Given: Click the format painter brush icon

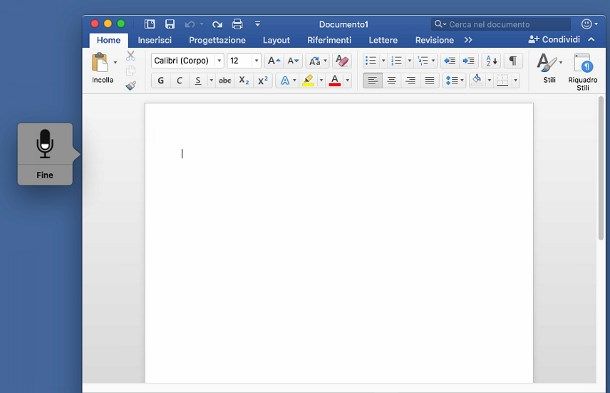Looking at the screenshot, I should (131, 86).
